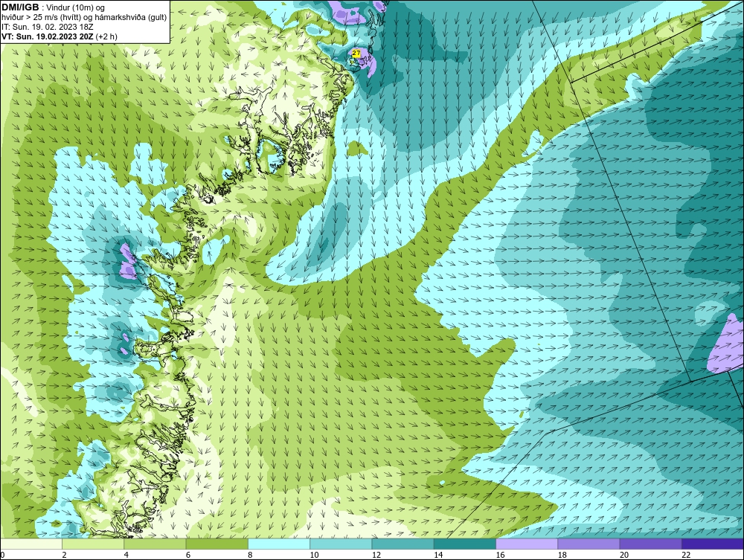
Task: Click the '18' label on the color scale
Action: pyautogui.click(x=562, y=555)
